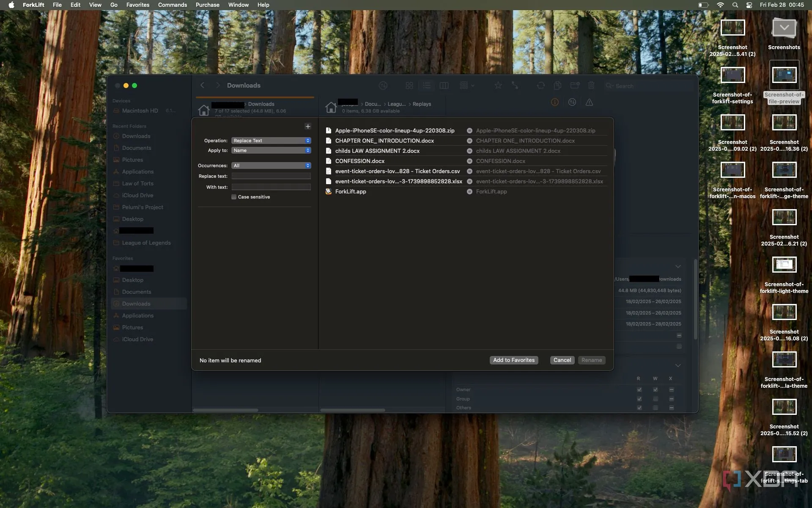The height and width of the screenshot is (508, 812).
Task: Click the Cancel button
Action: (x=562, y=360)
